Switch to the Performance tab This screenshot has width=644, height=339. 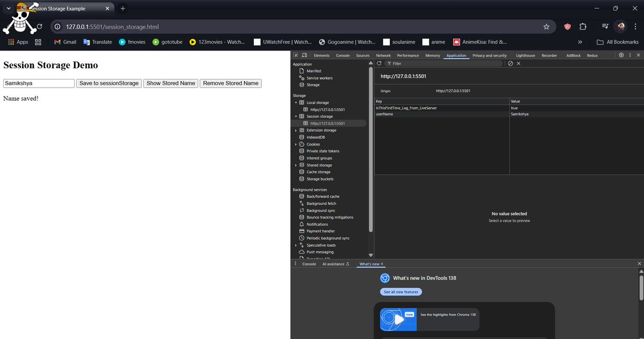pos(408,55)
